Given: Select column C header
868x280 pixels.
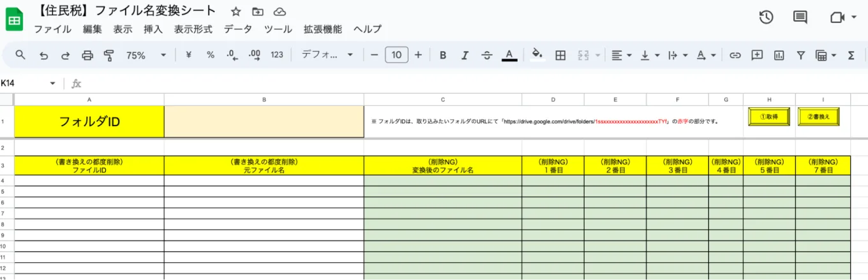Looking at the screenshot, I should (443, 99).
